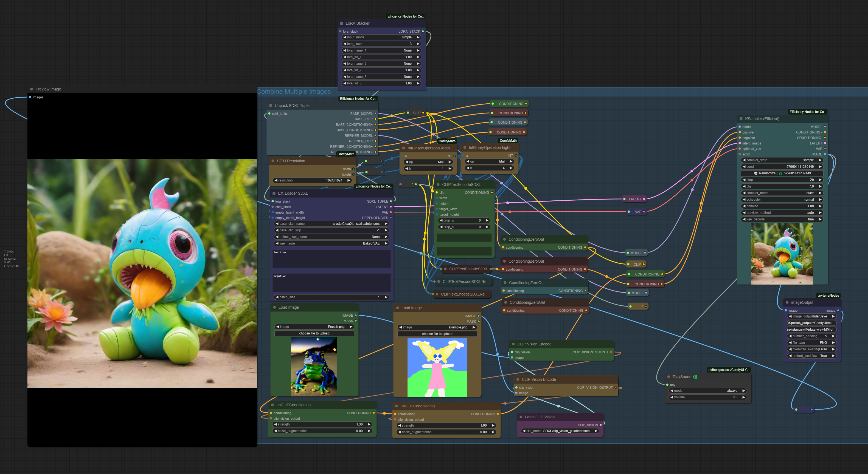Click the seed value field in KSampler

point(782,167)
